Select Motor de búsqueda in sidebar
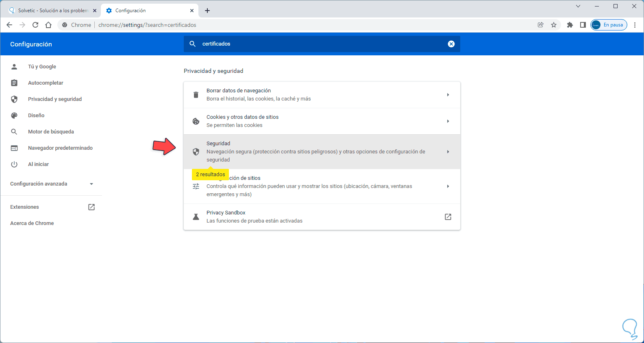 [51, 132]
